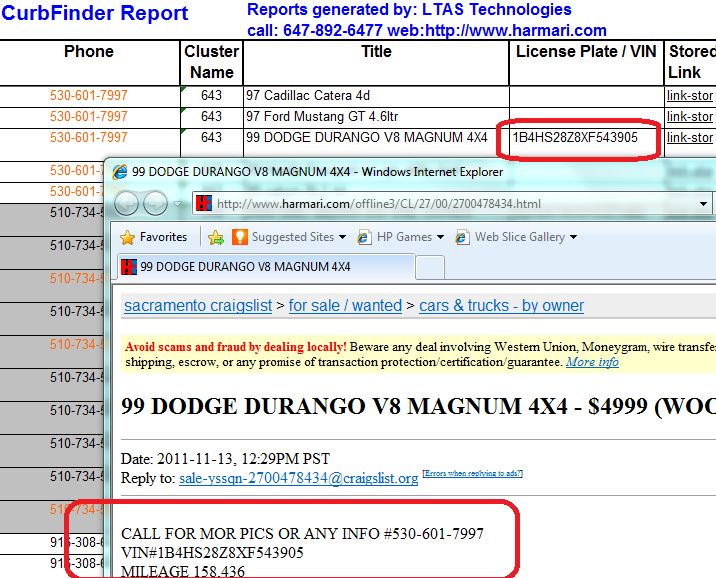Select the 97 Cadillac Catera 4d title cell
The width and height of the screenshot is (716, 578).
click(376, 96)
